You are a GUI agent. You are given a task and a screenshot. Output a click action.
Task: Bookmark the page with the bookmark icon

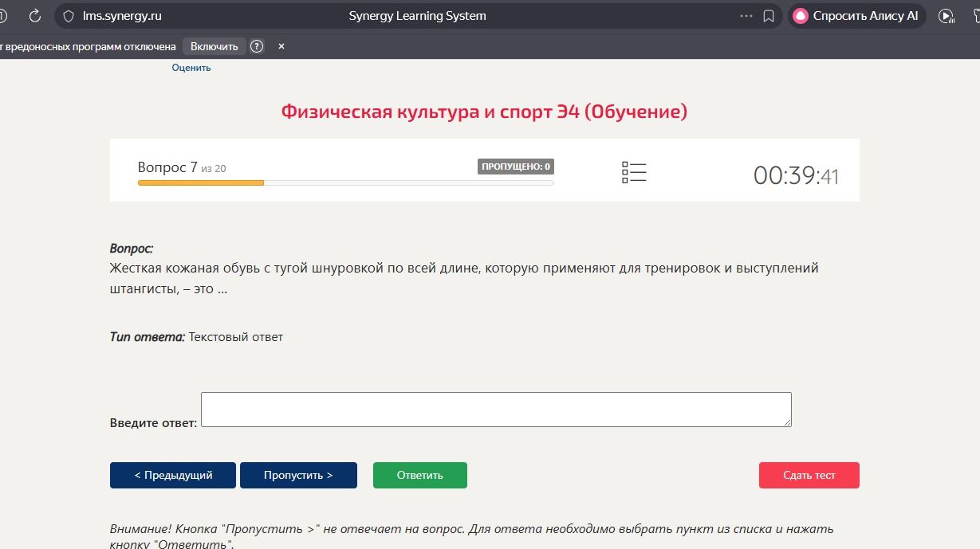click(x=769, y=16)
